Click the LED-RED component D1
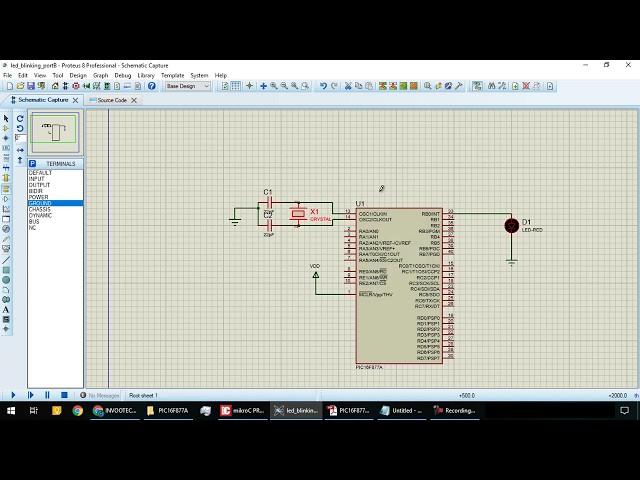The image size is (640, 480). pos(511,225)
